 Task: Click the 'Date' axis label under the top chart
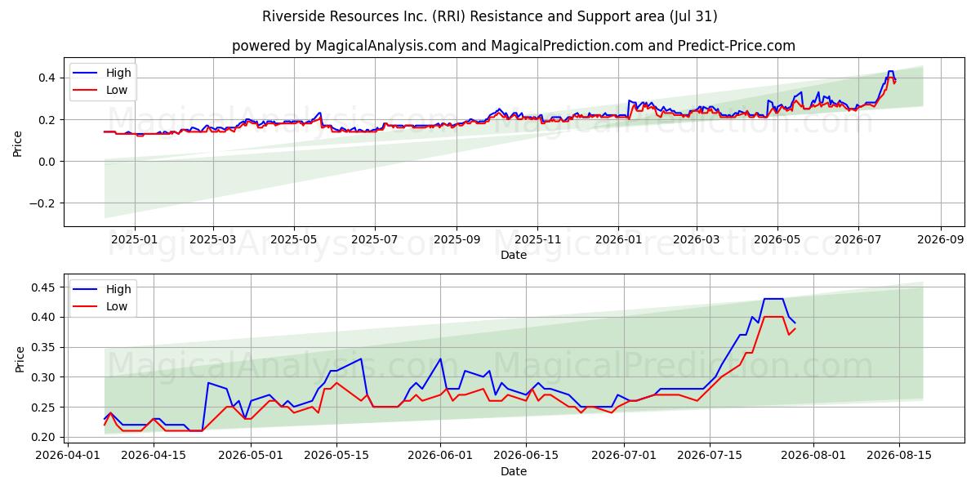click(x=514, y=255)
